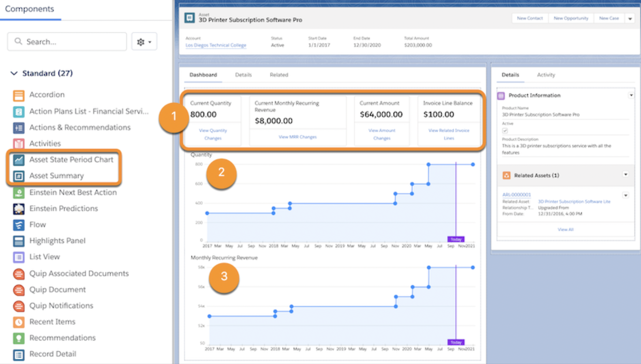641x364 pixels.
Task: Click the Highlights Panel icon
Action: pos(19,241)
